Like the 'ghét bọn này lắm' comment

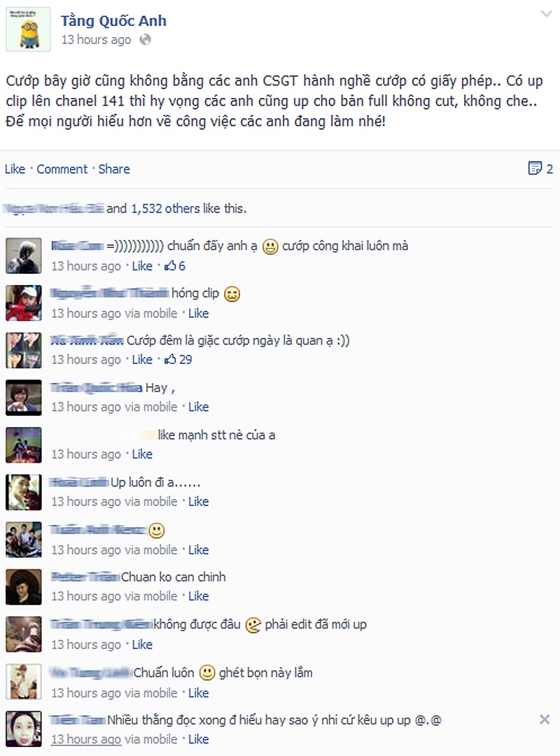pos(198,693)
